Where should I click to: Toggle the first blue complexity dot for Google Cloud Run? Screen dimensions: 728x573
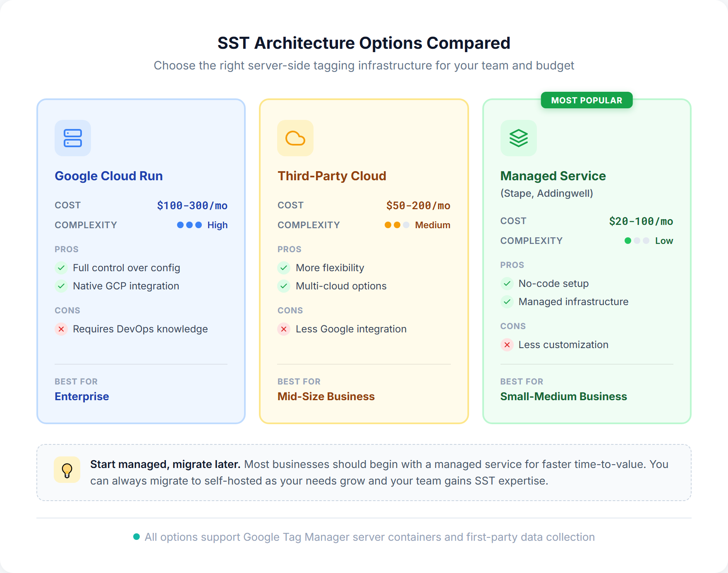179,225
